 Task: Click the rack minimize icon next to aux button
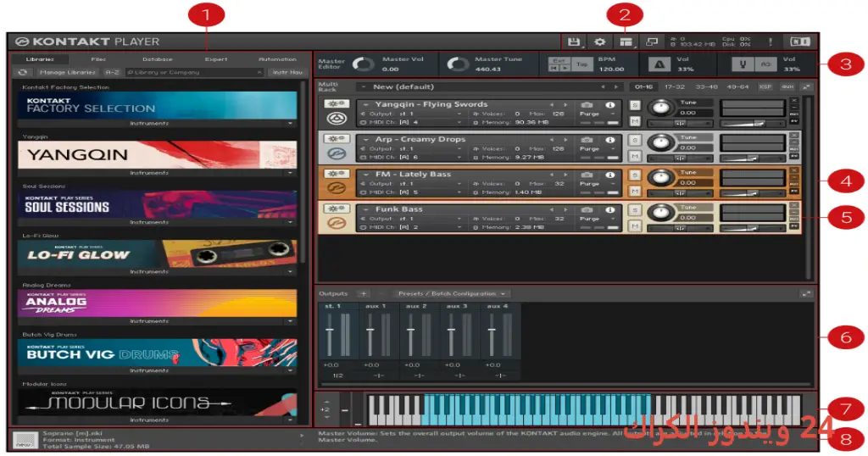click(x=806, y=87)
